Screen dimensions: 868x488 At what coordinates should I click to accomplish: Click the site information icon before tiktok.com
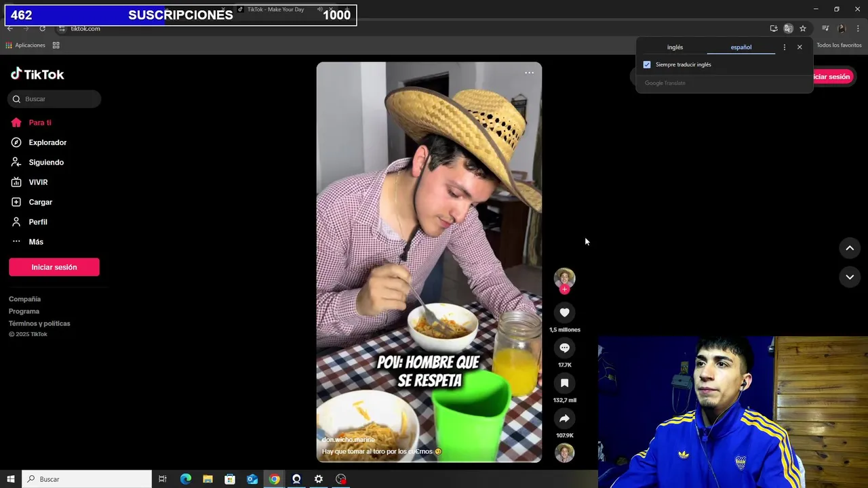tap(62, 28)
